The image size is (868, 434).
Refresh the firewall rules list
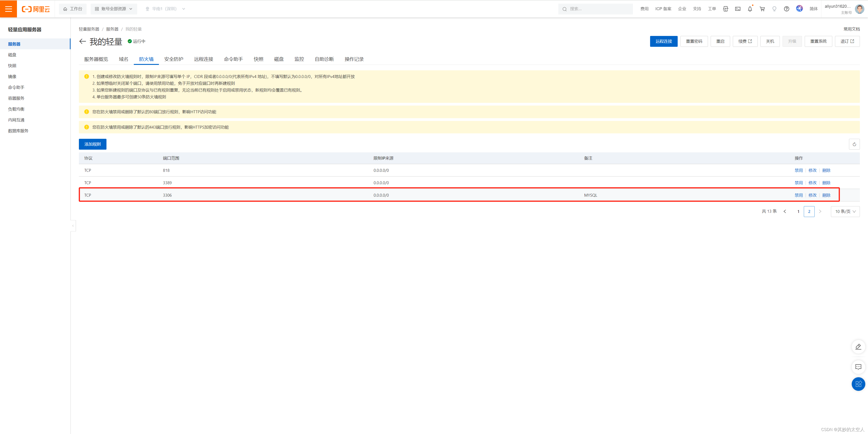tap(854, 144)
